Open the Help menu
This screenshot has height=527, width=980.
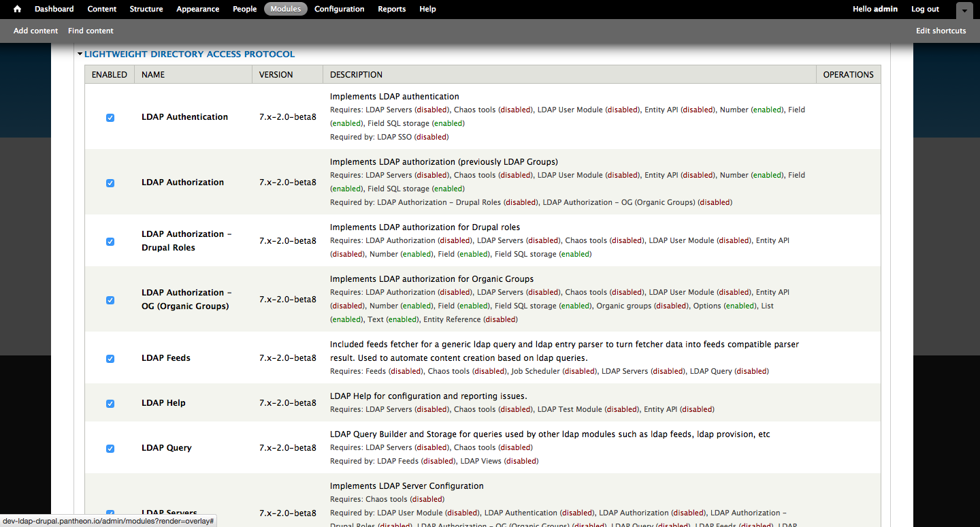pos(428,9)
